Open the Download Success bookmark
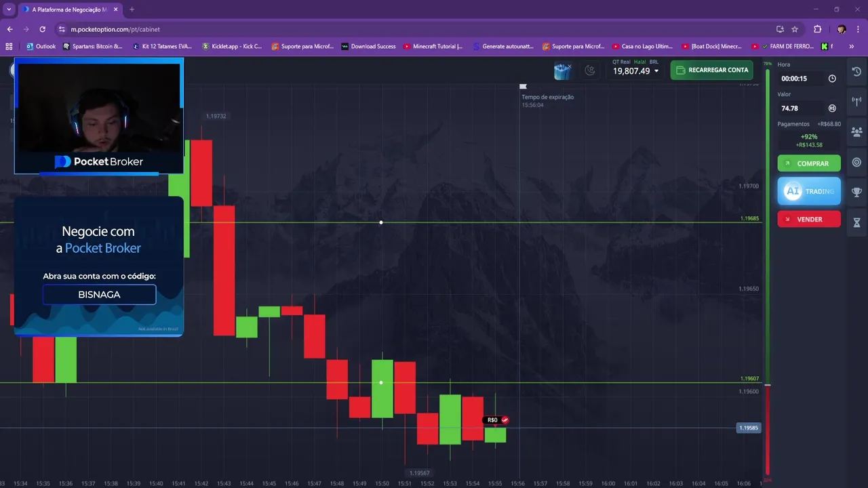Image resolution: width=868 pixels, height=488 pixels. click(x=369, y=47)
